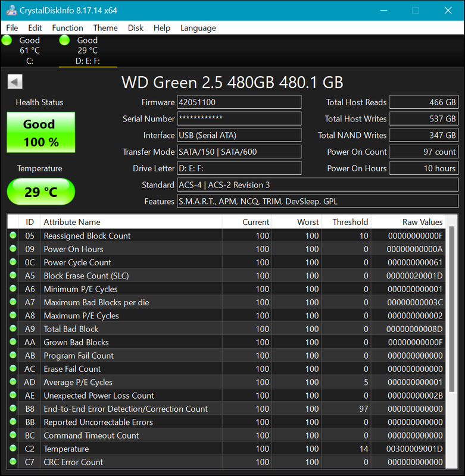Click the ID column header
Screen dimensions: 465x476
(29, 222)
